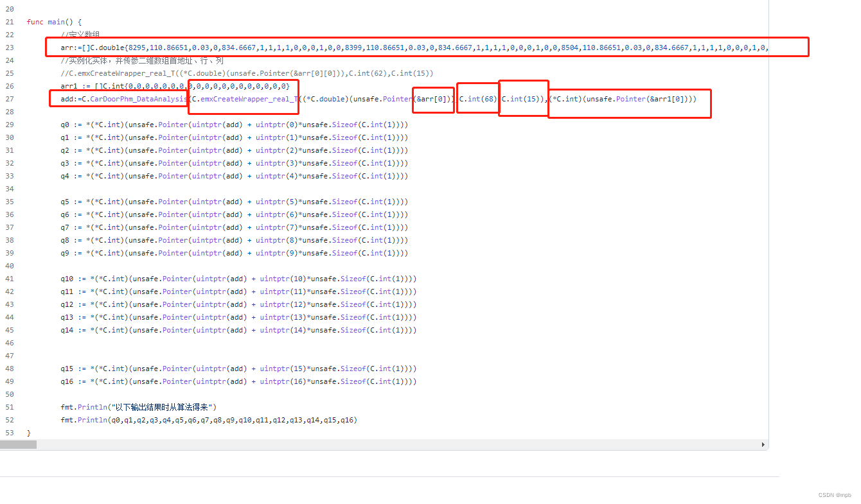Click 'C.int(68)' argument on line 27
This screenshot has width=861, height=504.
click(x=479, y=99)
